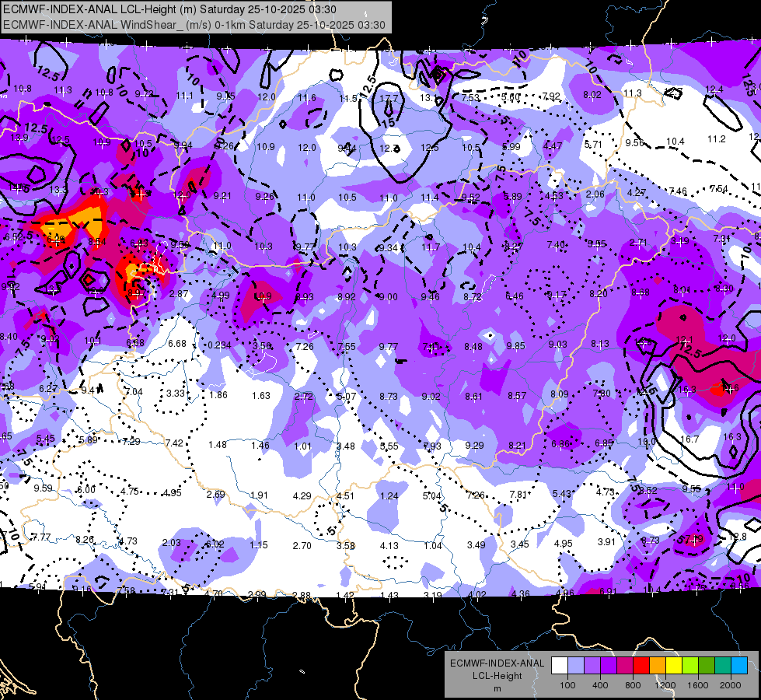The height and width of the screenshot is (700, 761).
Task: Click the orange legend swatch
Action: point(658,666)
